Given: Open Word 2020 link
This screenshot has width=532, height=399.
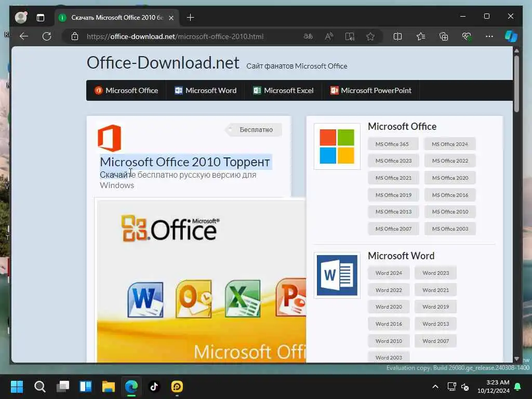Looking at the screenshot, I should (x=389, y=307).
